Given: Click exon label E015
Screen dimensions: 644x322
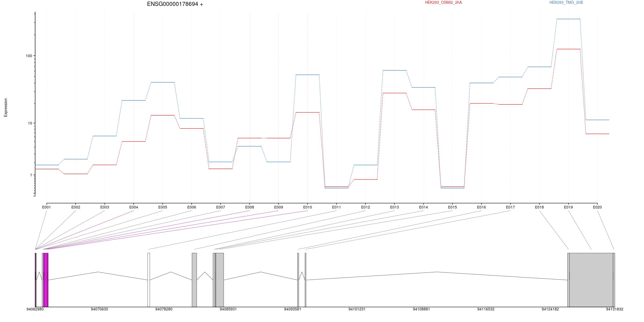Looking at the screenshot, I should coord(452,207).
